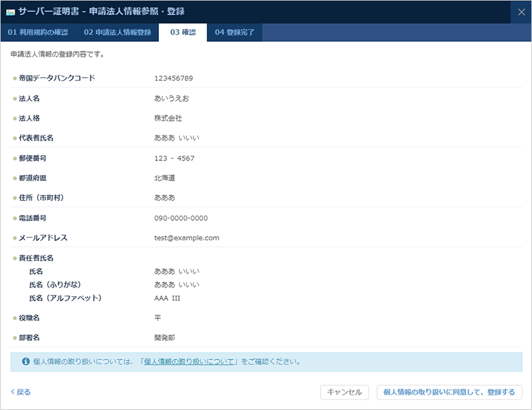Click the server certificate icon in the title bar
Image resolution: width=532 pixels, height=410 pixels.
(x=11, y=11)
